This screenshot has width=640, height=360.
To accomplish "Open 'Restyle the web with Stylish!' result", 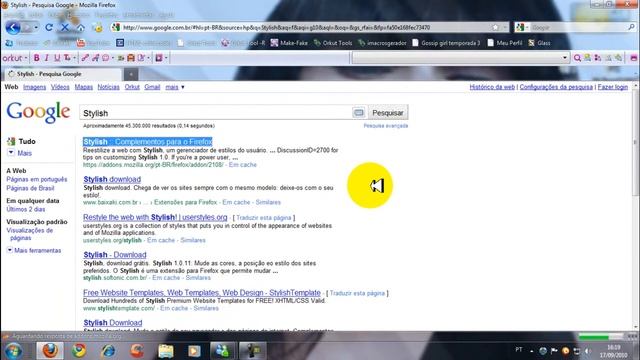I will [x=155, y=217].
